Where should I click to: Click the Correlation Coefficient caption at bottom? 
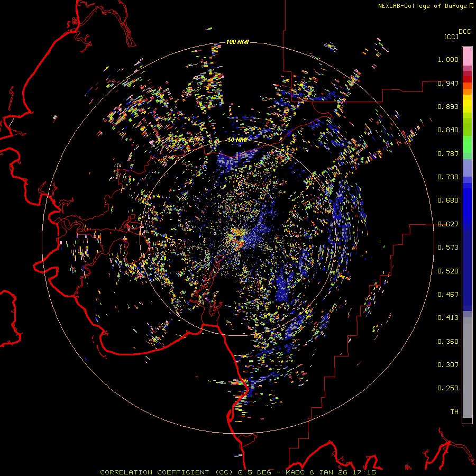point(237,472)
